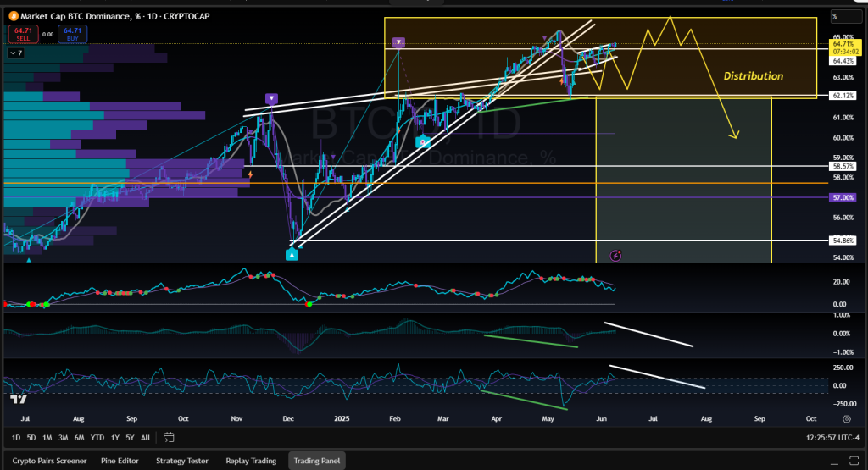
Task: Select the yellow Distribution text annotation
Action: point(754,76)
